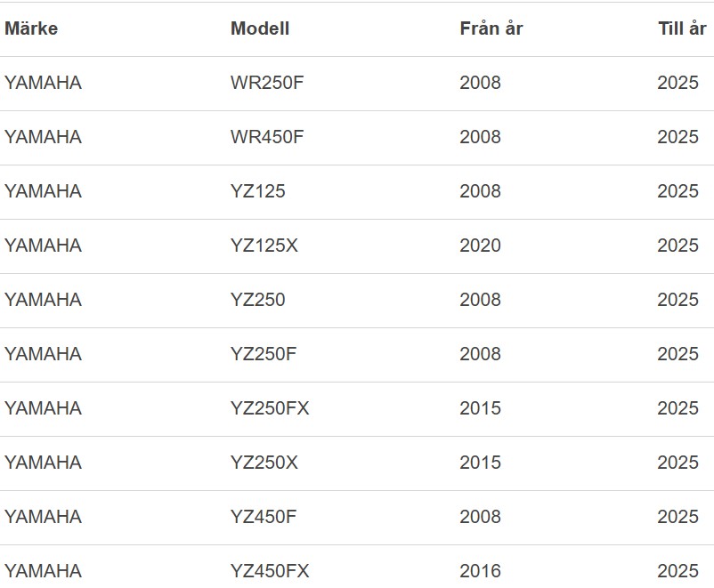Screen dimensions: 714x588
Task: Click the Märke column header
Action: pyautogui.click(x=31, y=28)
